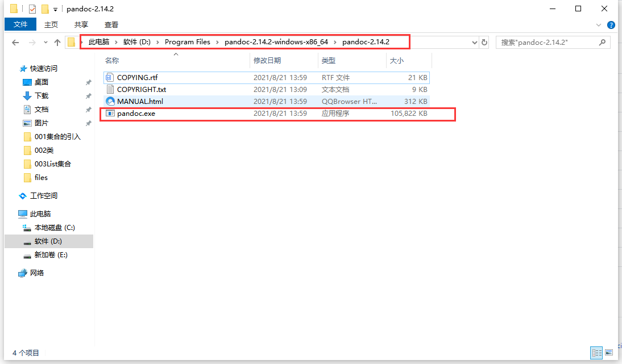
Task: Navigate to Program Files in the breadcrumb
Action: [188, 42]
